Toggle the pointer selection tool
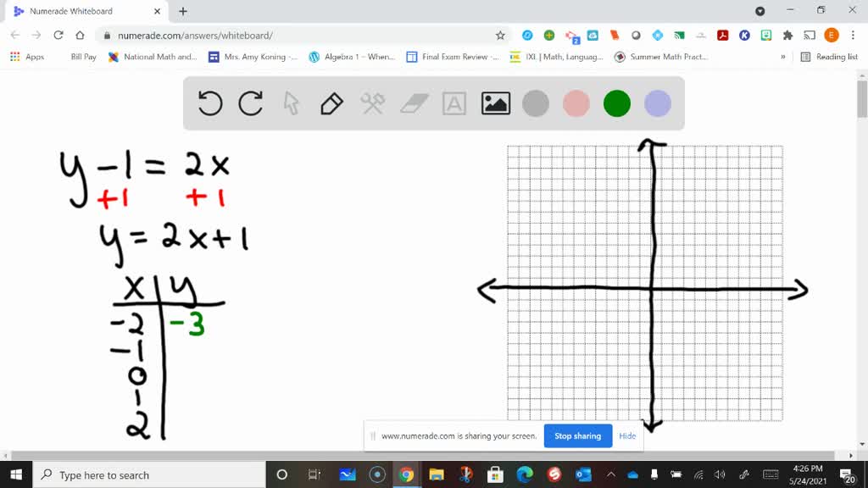 click(291, 103)
